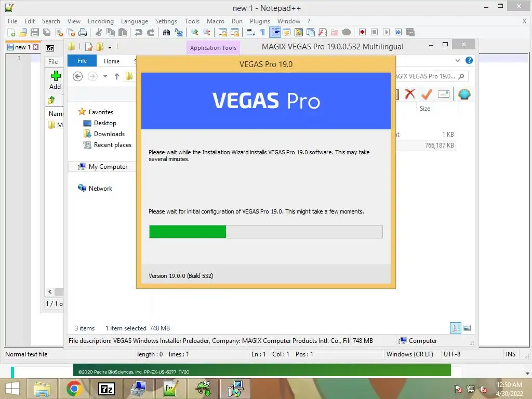Viewport: 532px width, 399px height.
Task: Click the Size column header
Action: point(425,109)
